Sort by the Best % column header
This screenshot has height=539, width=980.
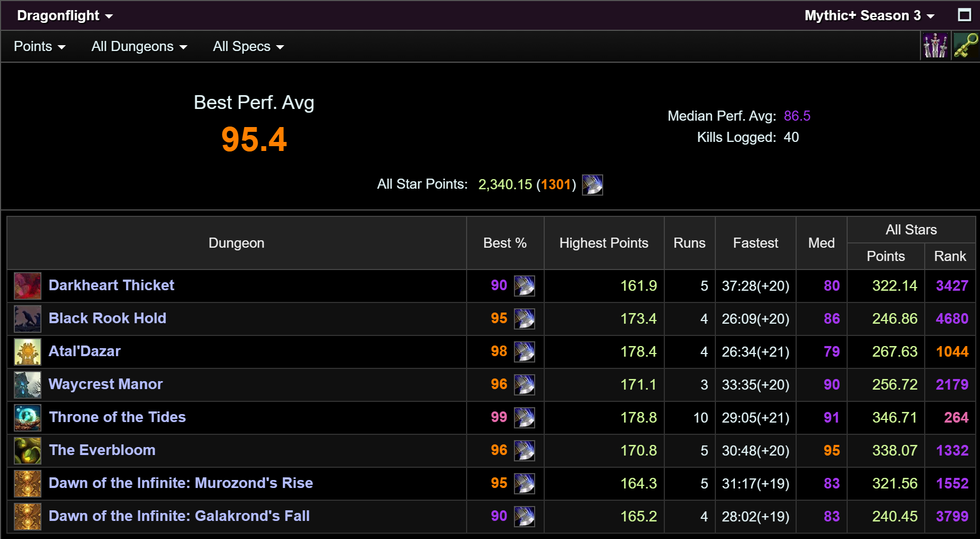click(x=505, y=243)
